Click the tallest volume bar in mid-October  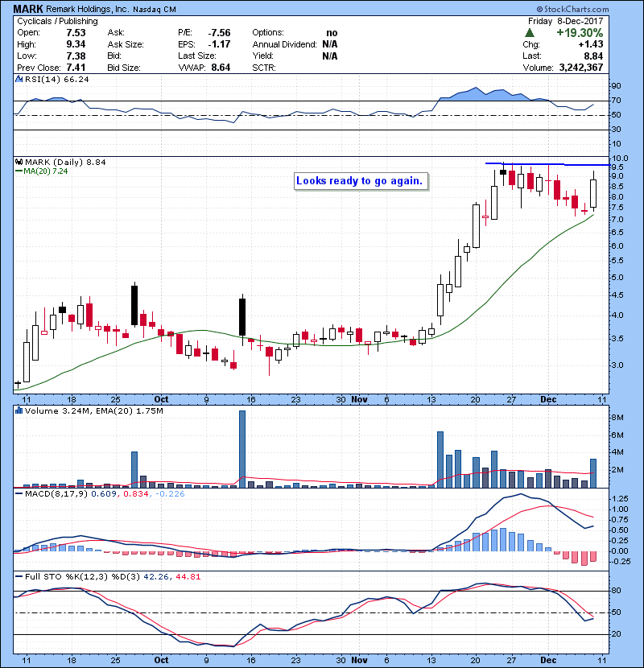pyautogui.click(x=242, y=449)
